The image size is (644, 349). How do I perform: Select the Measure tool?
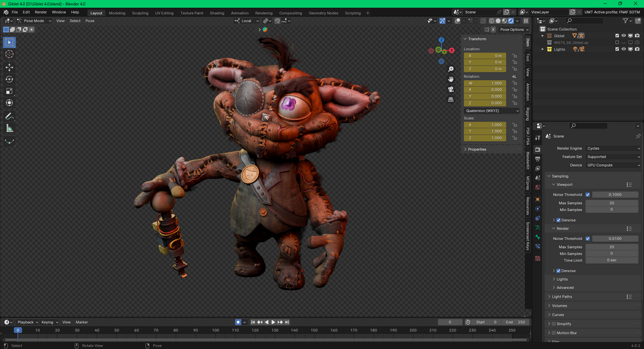pos(10,128)
